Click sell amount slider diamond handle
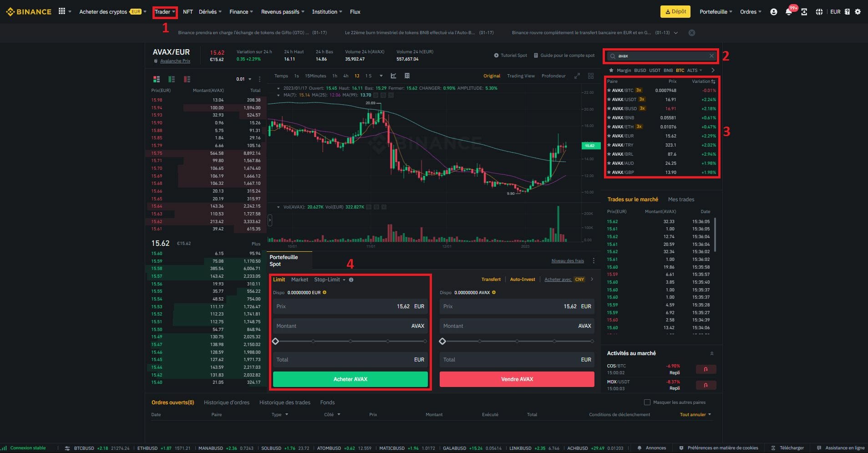 [442, 341]
